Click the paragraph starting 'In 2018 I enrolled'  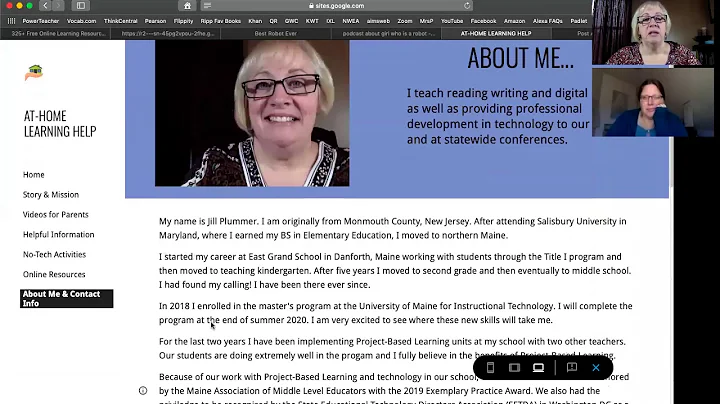pos(395,313)
